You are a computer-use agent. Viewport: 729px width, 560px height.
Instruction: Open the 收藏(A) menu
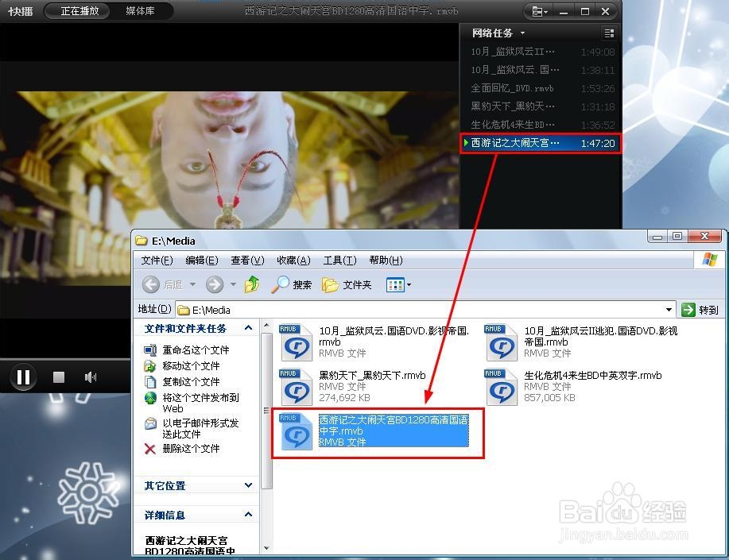[293, 261]
